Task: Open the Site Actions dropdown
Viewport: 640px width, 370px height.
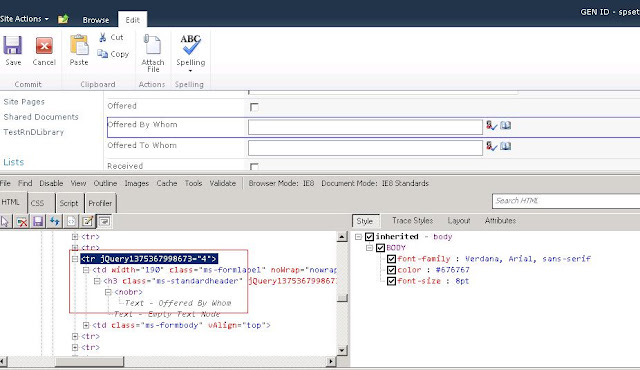Action: [24, 19]
